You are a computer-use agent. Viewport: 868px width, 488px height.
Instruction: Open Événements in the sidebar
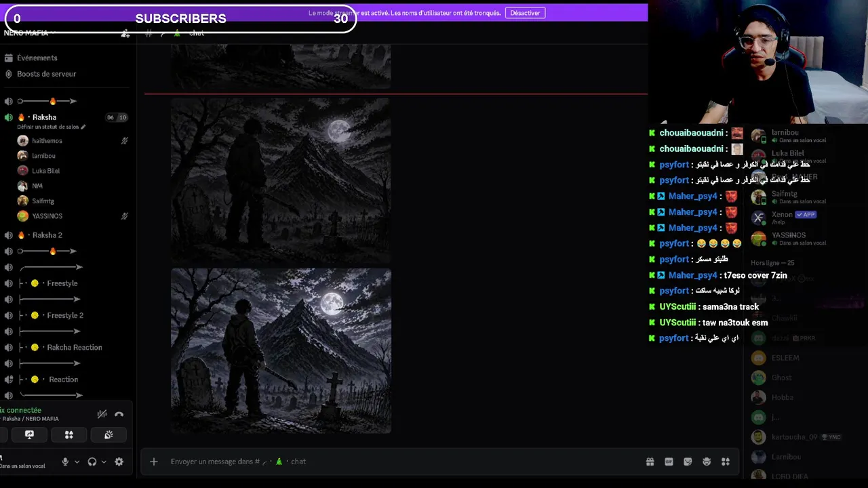coord(37,58)
